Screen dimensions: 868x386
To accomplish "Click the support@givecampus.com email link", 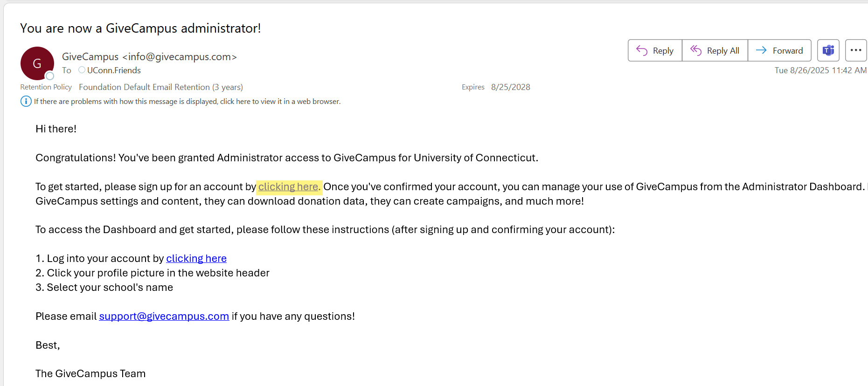I will 164,317.
